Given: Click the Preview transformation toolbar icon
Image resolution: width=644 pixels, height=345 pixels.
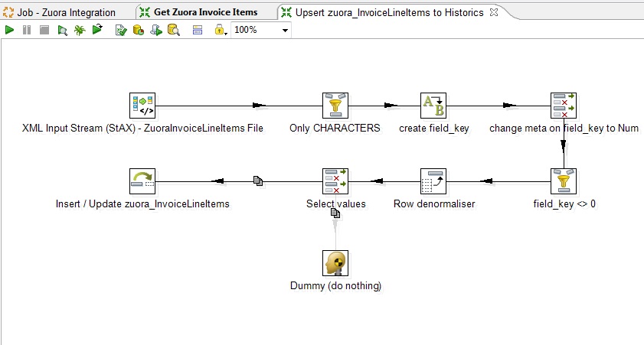Looking at the screenshot, I should (x=64, y=30).
